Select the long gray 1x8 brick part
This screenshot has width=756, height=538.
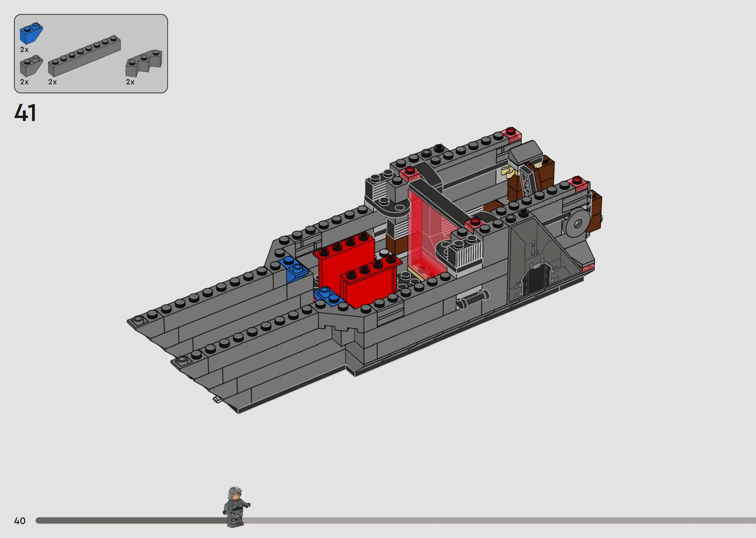[x=84, y=56]
